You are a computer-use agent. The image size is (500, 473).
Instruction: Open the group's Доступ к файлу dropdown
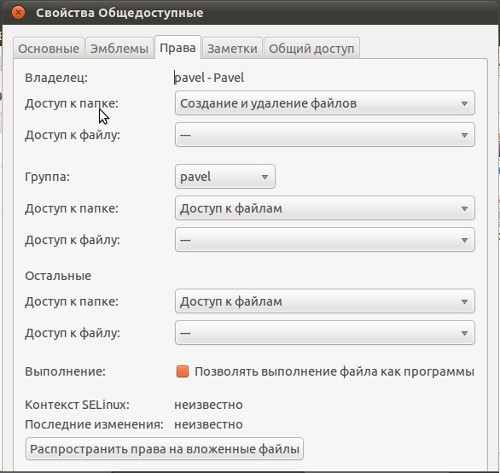point(325,240)
